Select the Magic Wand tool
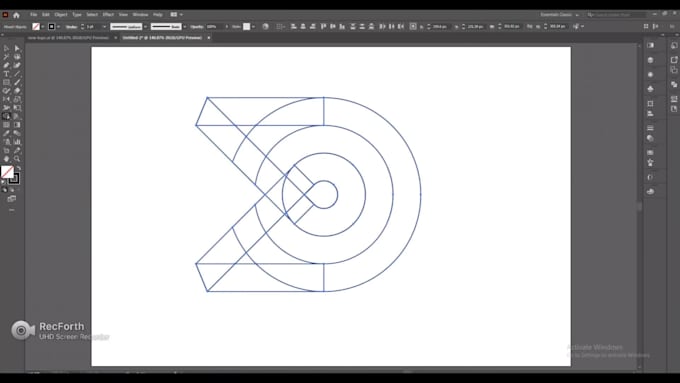 [6, 57]
